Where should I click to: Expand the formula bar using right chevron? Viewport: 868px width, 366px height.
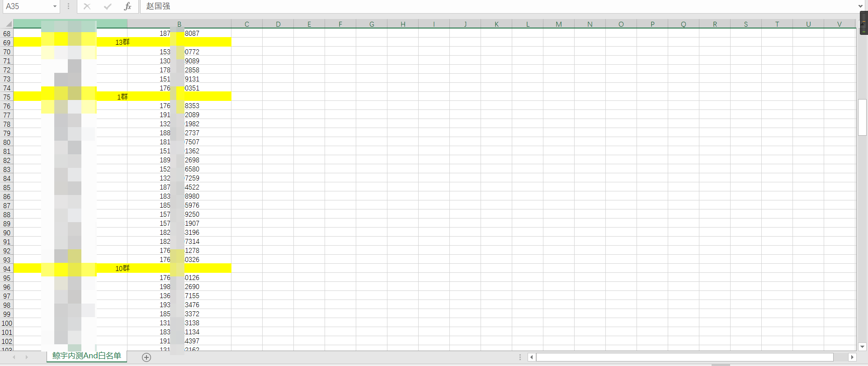point(860,6)
